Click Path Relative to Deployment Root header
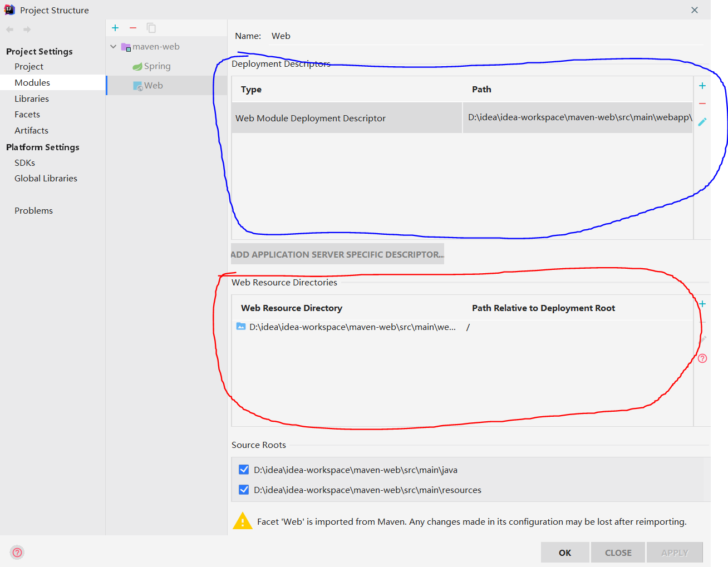Viewport: 728px width, 567px height. pyautogui.click(x=543, y=308)
